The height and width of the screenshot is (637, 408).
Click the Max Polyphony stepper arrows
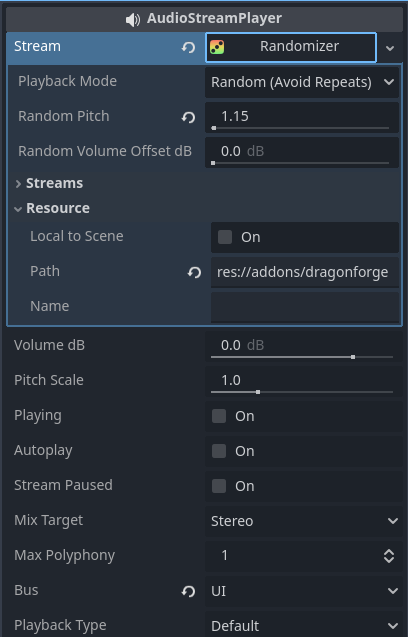(389, 556)
